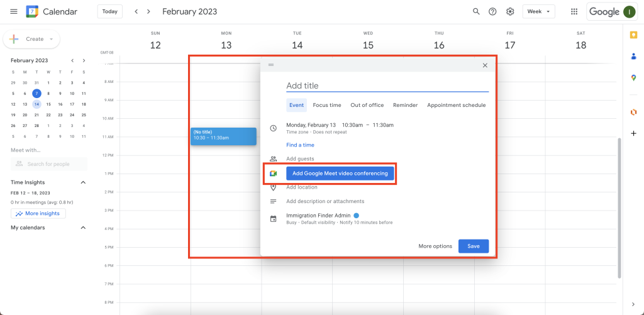Open the Week view dropdown
This screenshot has height=315, width=644.
pyautogui.click(x=538, y=11)
